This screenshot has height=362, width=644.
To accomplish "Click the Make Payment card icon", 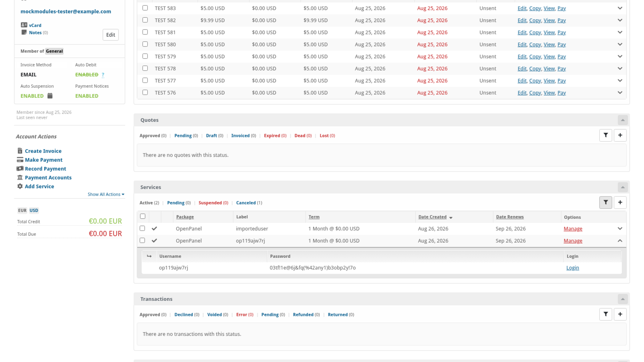I will [20, 160].
